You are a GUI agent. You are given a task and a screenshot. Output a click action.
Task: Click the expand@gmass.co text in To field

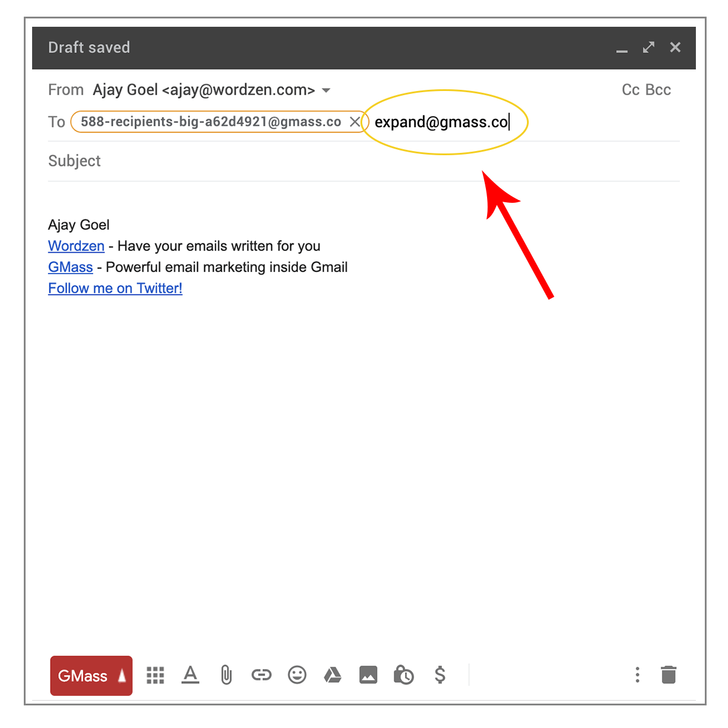click(441, 122)
